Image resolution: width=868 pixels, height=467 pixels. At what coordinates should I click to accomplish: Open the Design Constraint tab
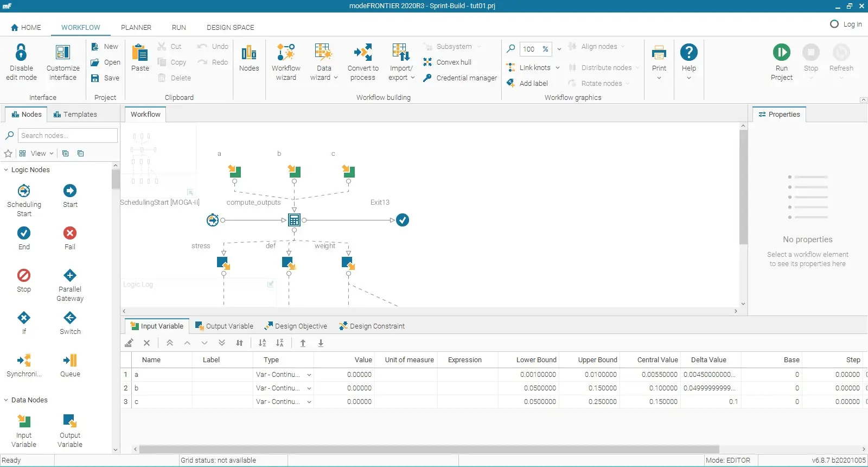(x=372, y=326)
